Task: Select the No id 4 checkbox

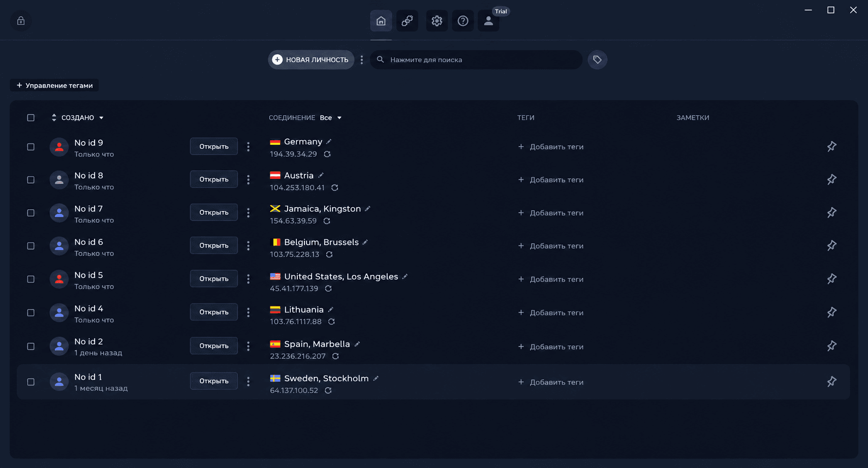Action: [31, 313]
